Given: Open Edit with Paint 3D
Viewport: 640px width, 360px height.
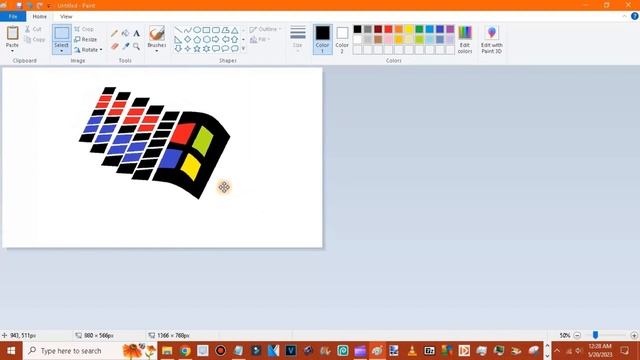Looking at the screenshot, I should [x=491, y=39].
